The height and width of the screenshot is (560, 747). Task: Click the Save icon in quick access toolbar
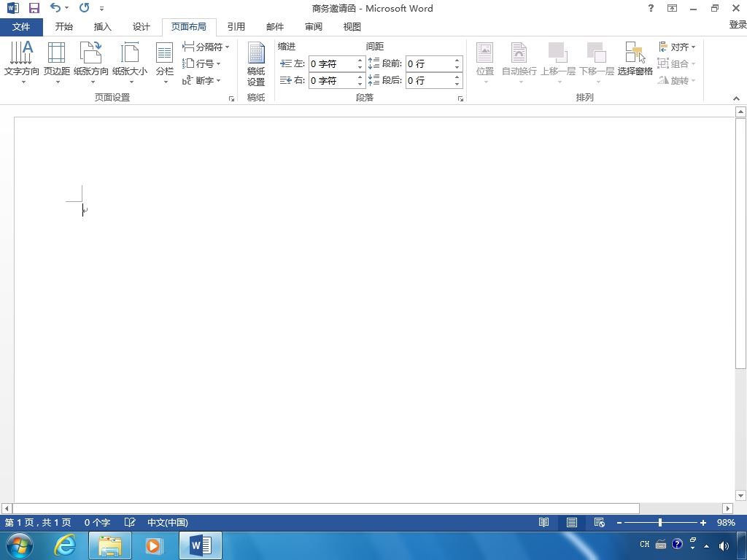coord(34,7)
